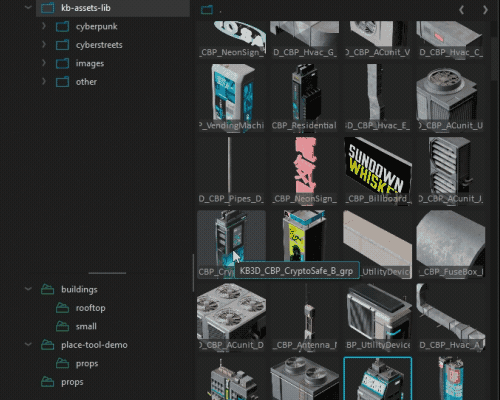Collapse the buildings collection
This screenshot has height=400, width=500.
click(28, 289)
